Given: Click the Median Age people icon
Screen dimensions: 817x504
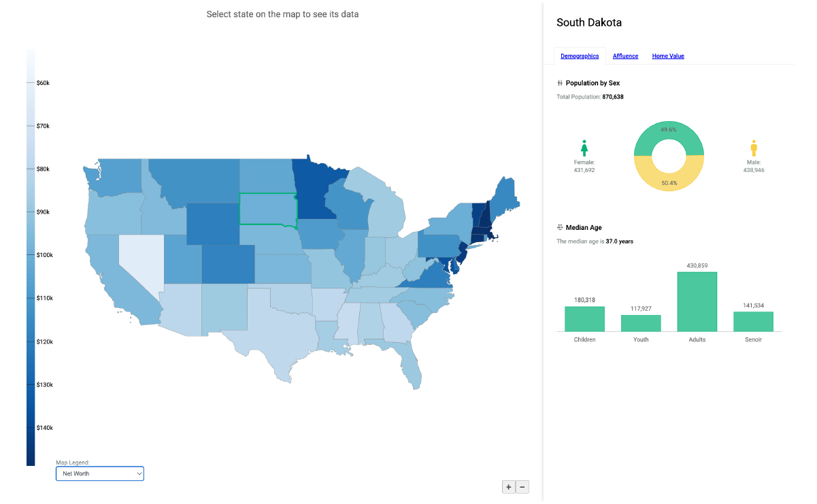Looking at the screenshot, I should pyautogui.click(x=560, y=227).
